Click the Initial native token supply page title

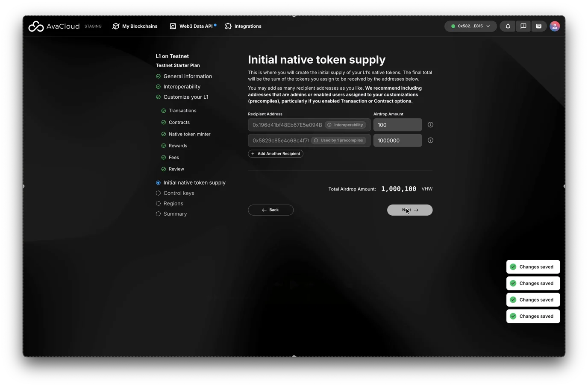point(317,59)
